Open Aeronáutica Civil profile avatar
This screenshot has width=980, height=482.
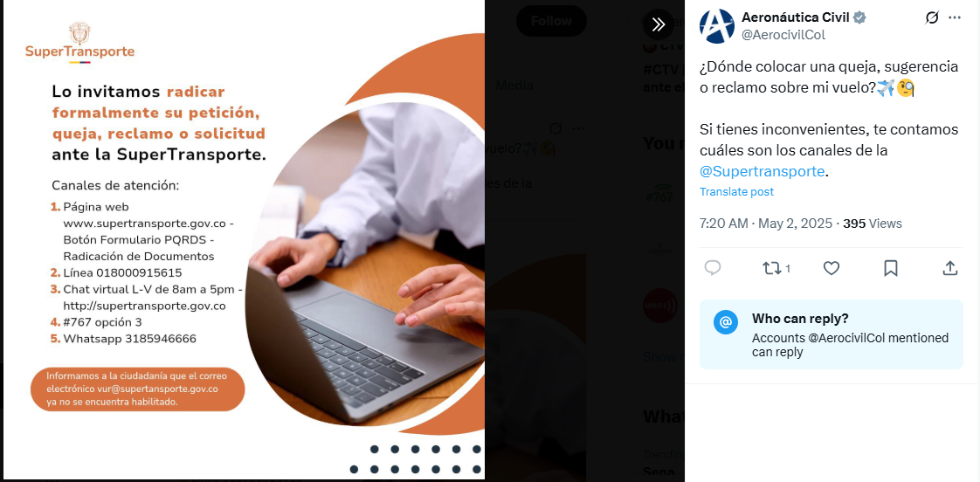tap(717, 25)
